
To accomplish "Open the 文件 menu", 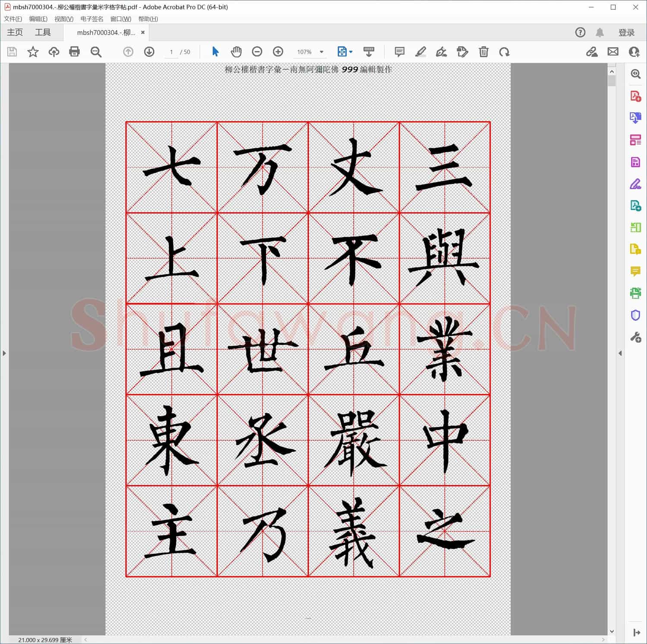I will [x=12, y=19].
